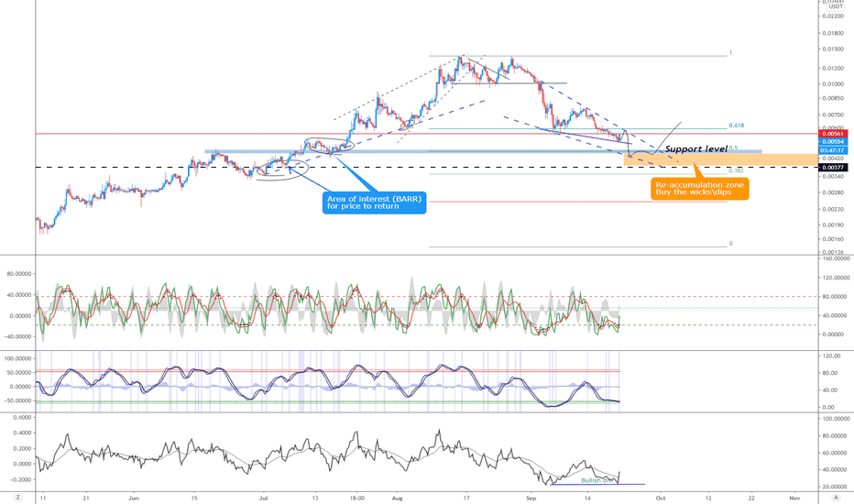This screenshot has width=854, height=504.
Task: Click the orange re-accumulation zone rectangle
Action: tap(720, 159)
